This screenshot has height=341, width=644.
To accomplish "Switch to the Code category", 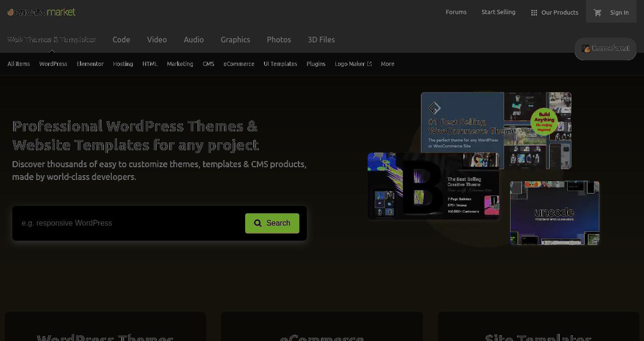I will coord(121,40).
